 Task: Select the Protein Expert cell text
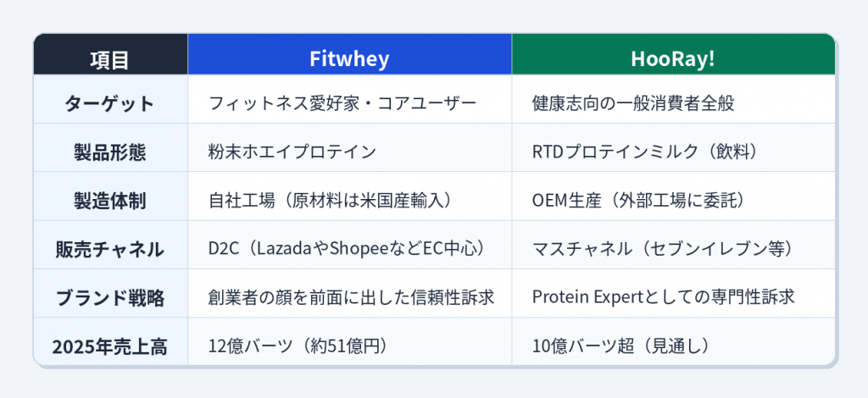tap(663, 297)
